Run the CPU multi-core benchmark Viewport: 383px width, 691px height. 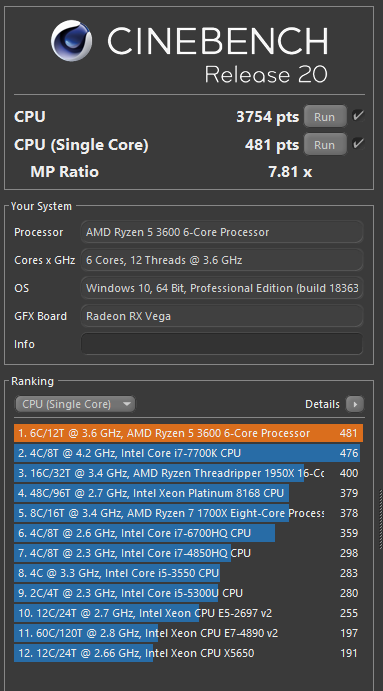click(x=325, y=117)
